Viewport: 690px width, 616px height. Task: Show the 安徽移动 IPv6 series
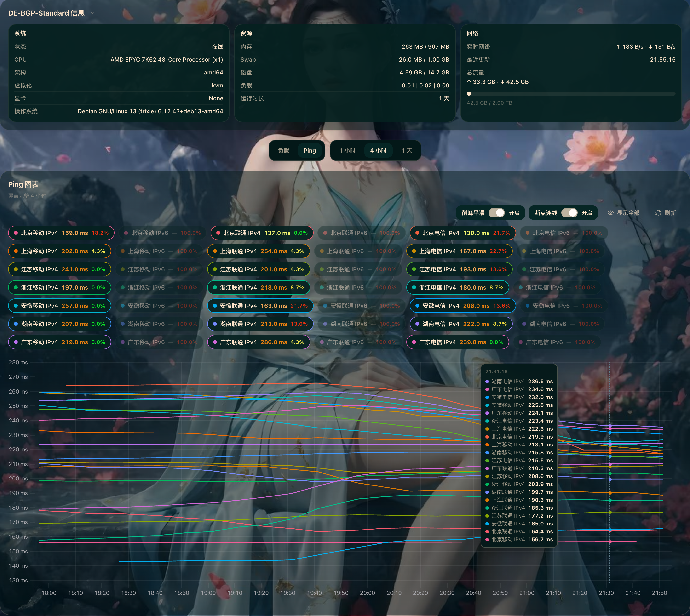(x=159, y=306)
